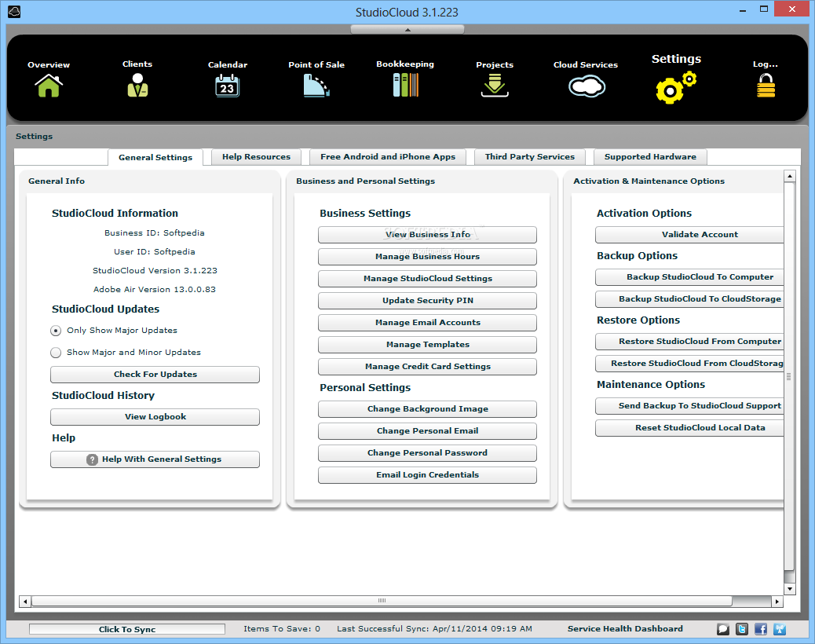Click the vertical scrollbar down arrow
This screenshot has height=644, width=815.
point(790,589)
